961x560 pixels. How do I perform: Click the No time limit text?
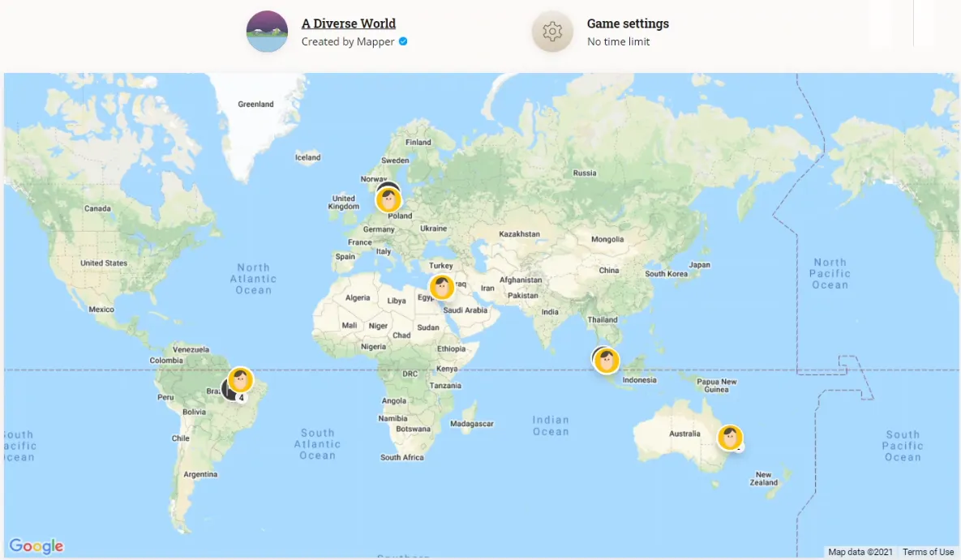point(618,41)
